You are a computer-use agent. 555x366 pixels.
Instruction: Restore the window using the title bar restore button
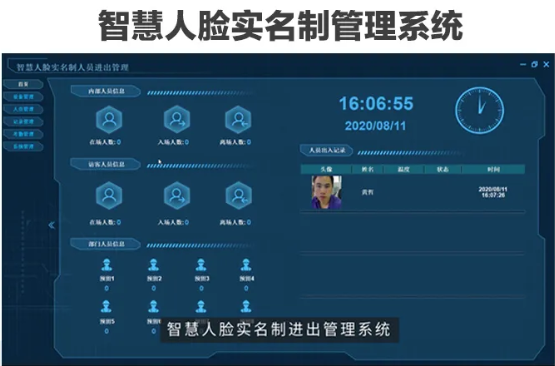534,64
